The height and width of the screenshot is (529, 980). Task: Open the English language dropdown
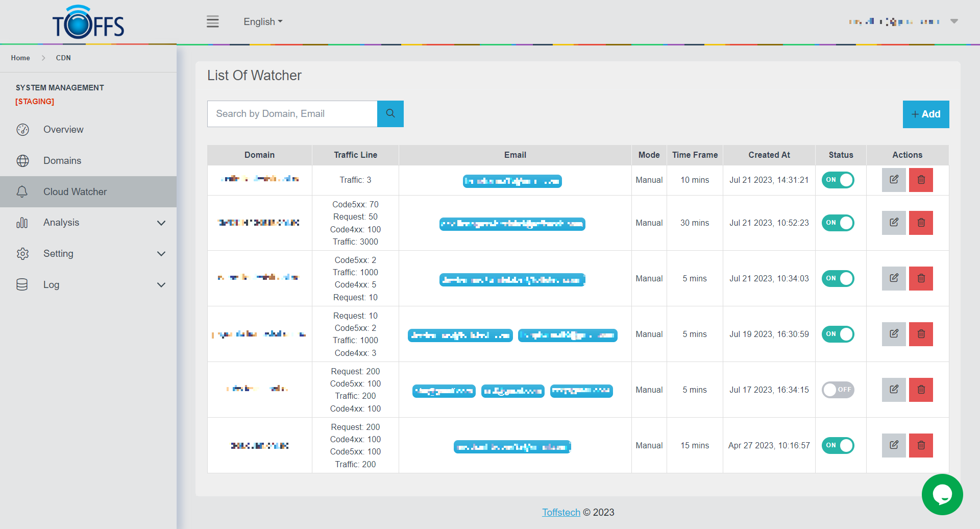tap(262, 22)
